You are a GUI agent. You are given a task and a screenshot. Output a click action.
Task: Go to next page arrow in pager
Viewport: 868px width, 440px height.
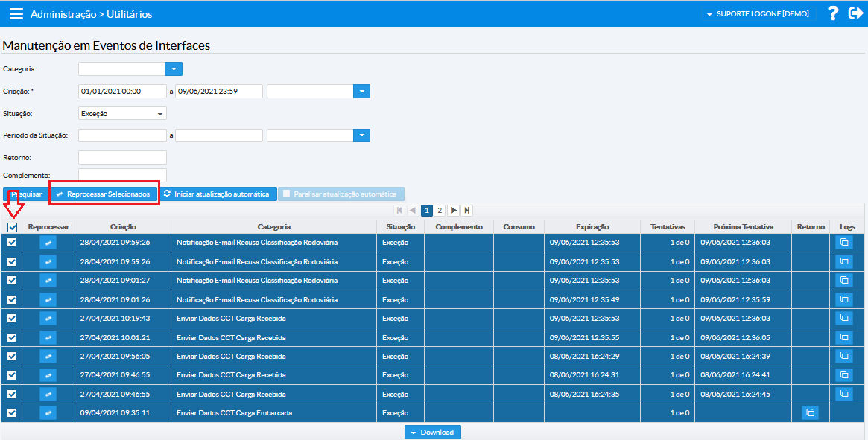454,211
